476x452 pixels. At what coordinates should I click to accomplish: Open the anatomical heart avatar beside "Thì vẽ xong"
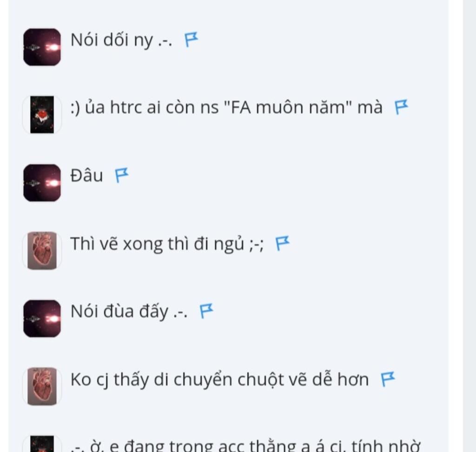coord(42,251)
